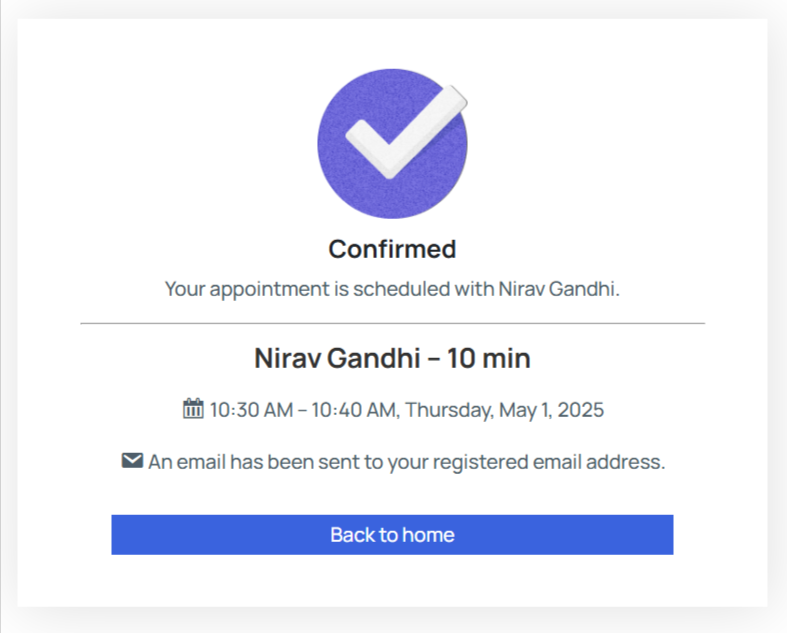The image size is (787, 633).
Task: Click "Nirav Gandhi." ending the scheduled sentence
Action: point(559,289)
